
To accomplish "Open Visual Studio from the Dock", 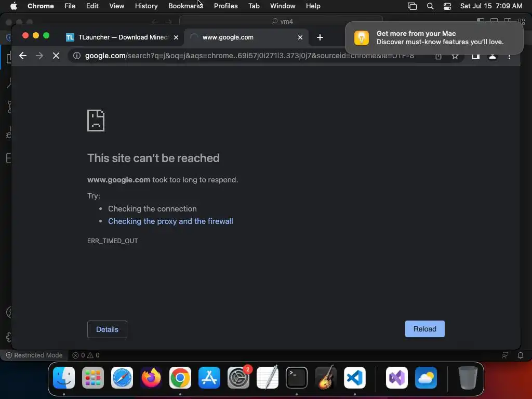I will tap(396, 378).
